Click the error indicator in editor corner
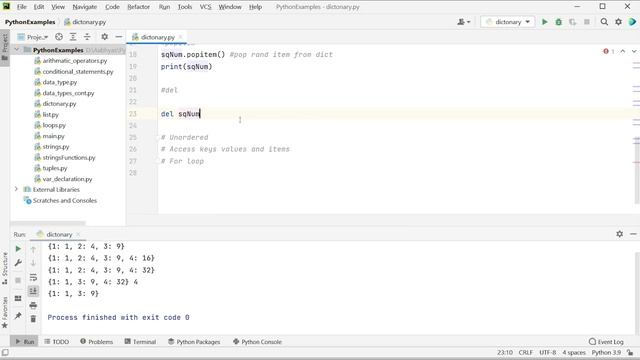The height and width of the screenshot is (360, 640). tap(609, 51)
